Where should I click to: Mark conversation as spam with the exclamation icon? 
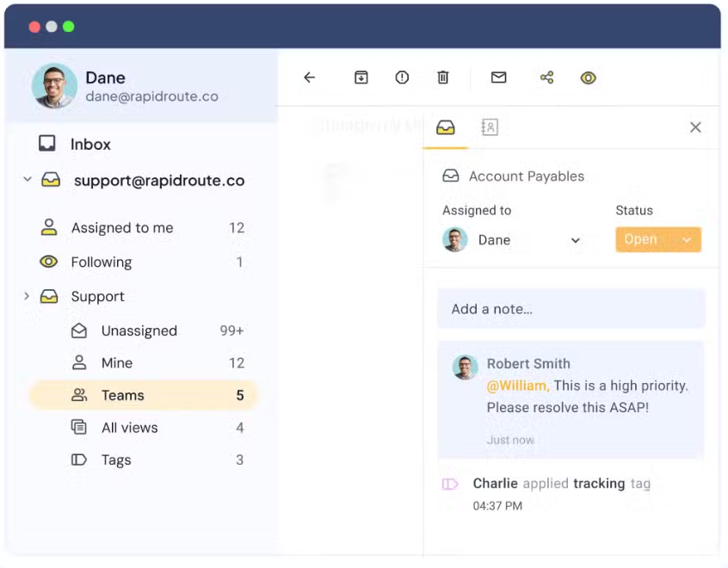point(402,77)
